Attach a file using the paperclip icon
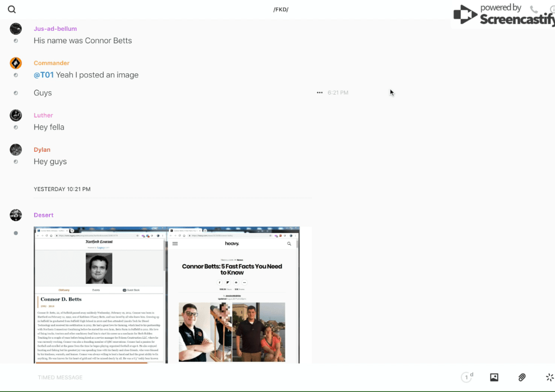Image resolution: width=555 pixels, height=392 pixels. click(522, 377)
